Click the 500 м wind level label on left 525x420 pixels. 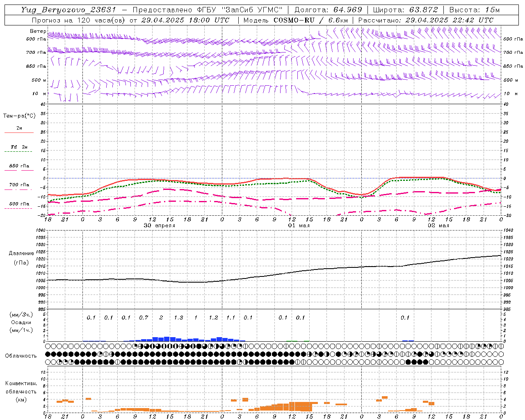[x=39, y=80]
